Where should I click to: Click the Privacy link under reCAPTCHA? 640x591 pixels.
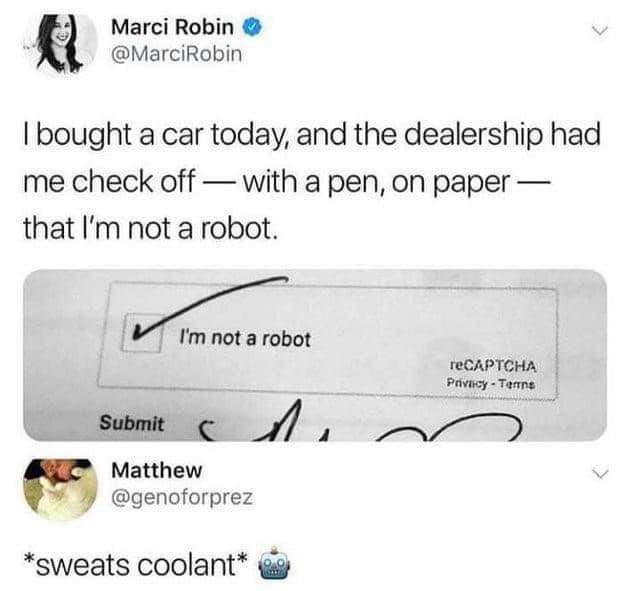click(467, 383)
